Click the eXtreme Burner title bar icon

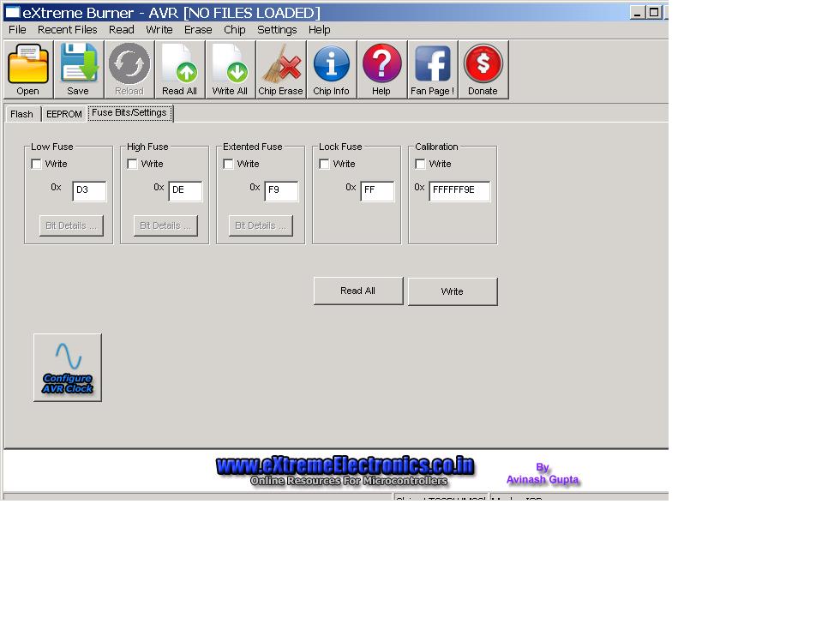pyautogui.click(x=12, y=12)
